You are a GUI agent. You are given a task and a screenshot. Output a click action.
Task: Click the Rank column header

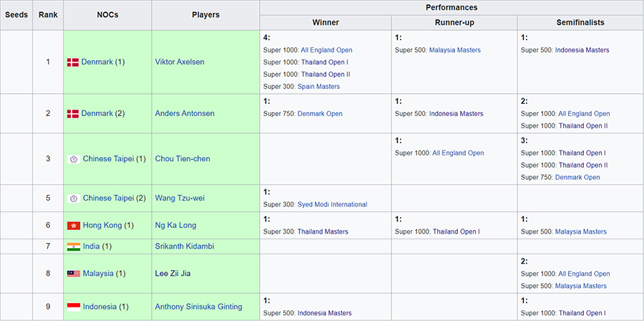click(48, 15)
